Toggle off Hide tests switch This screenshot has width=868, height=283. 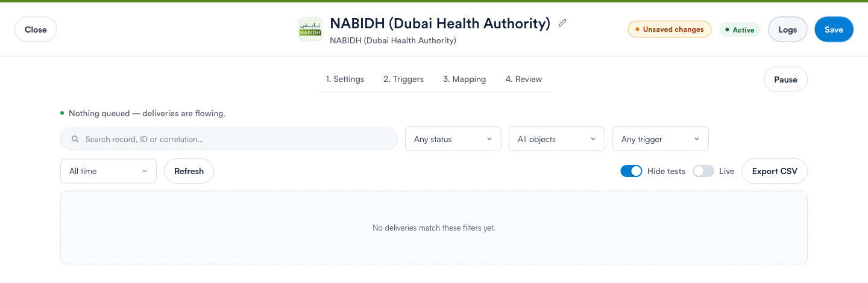coord(631,171)
